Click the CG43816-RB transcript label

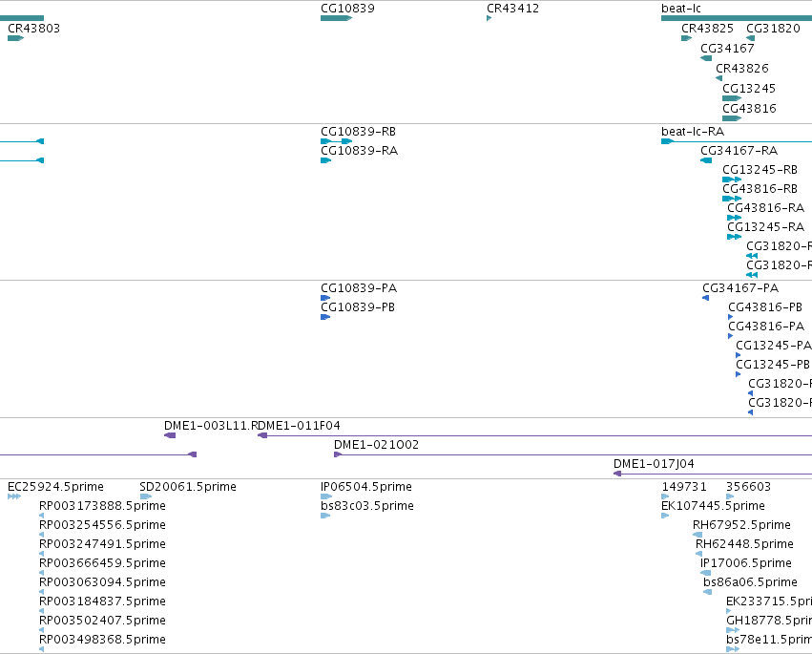[x=760, y=189]
